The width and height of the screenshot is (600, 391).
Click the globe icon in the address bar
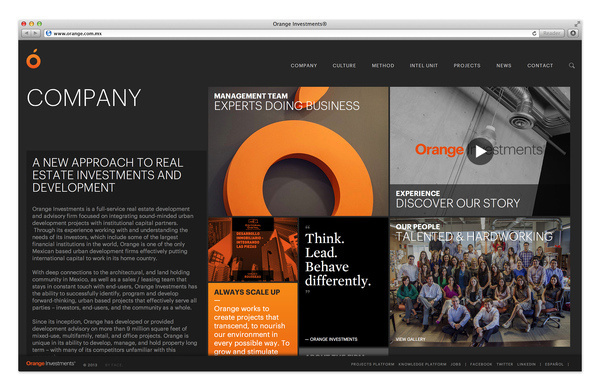(49, 33)
